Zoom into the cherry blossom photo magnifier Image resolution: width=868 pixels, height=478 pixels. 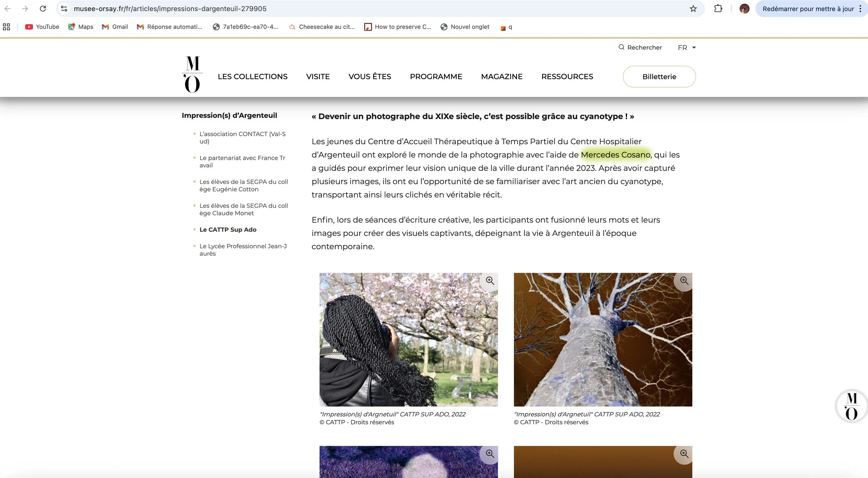[490, 281]
